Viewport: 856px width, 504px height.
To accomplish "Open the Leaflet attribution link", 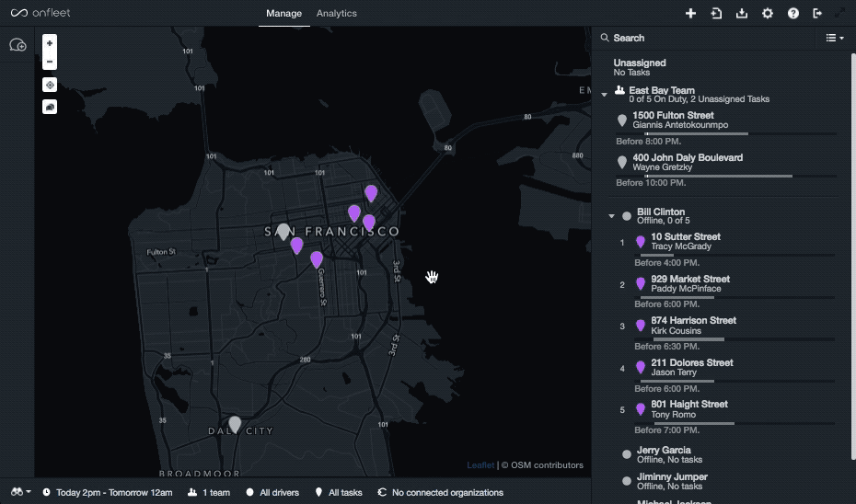I will [x=480, y=465].
